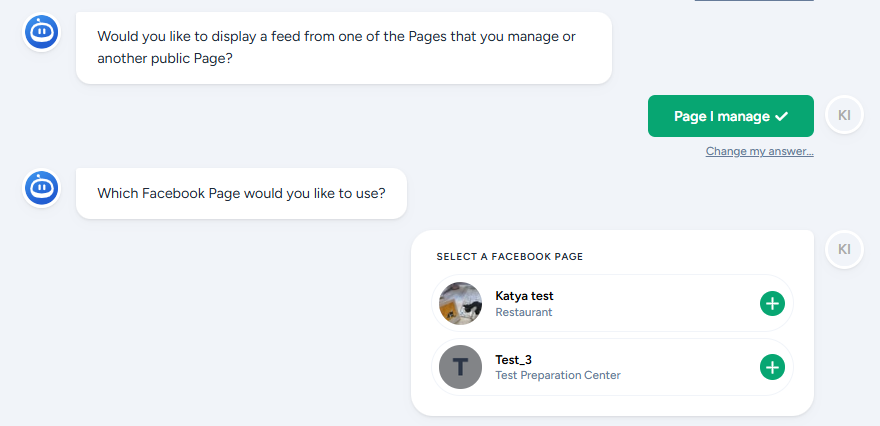Image resolution: width=880 pixels, height=426 pixels.
Task: Open the Katya test profile photo thumbnail
Action: [460, 303]
